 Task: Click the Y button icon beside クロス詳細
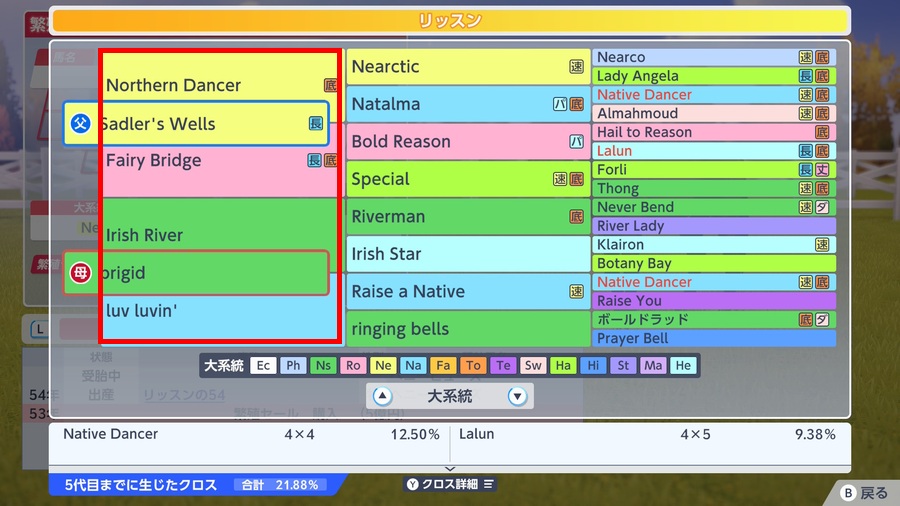click(413, 484)
